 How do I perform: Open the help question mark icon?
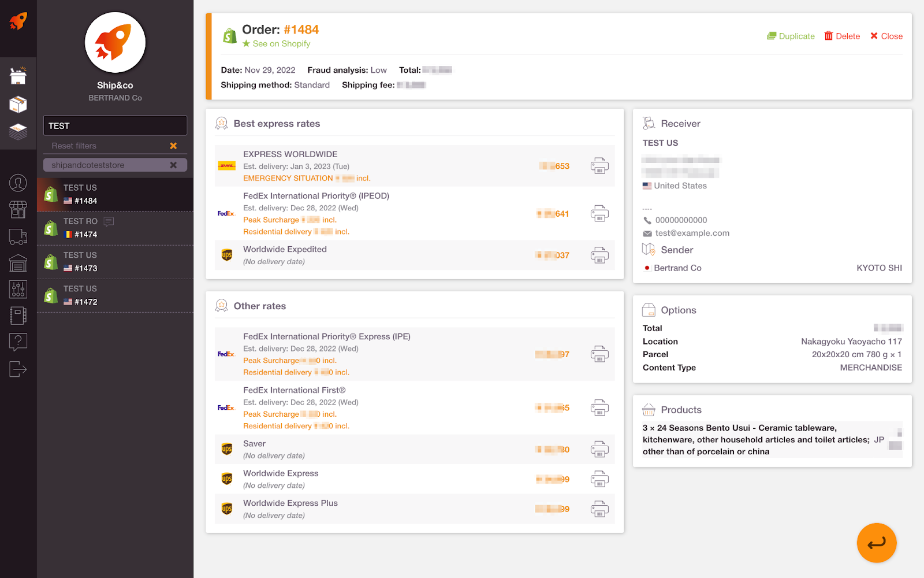[18, 342]
